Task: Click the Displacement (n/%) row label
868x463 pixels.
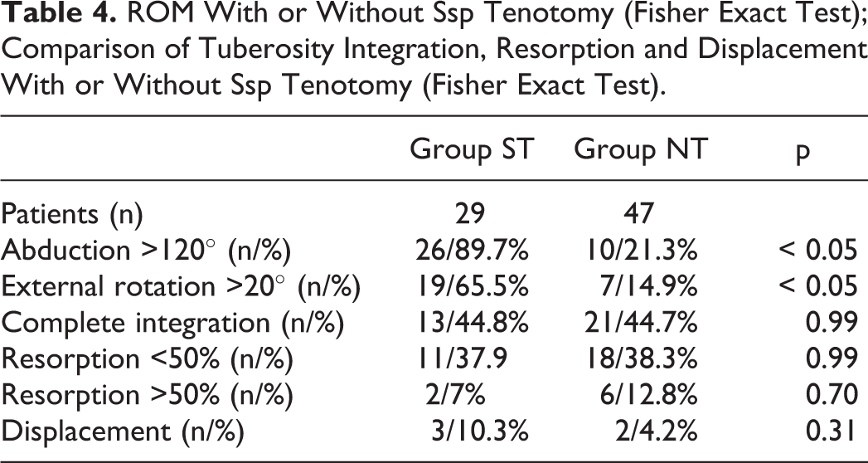Action: click(x=122, y=432)
